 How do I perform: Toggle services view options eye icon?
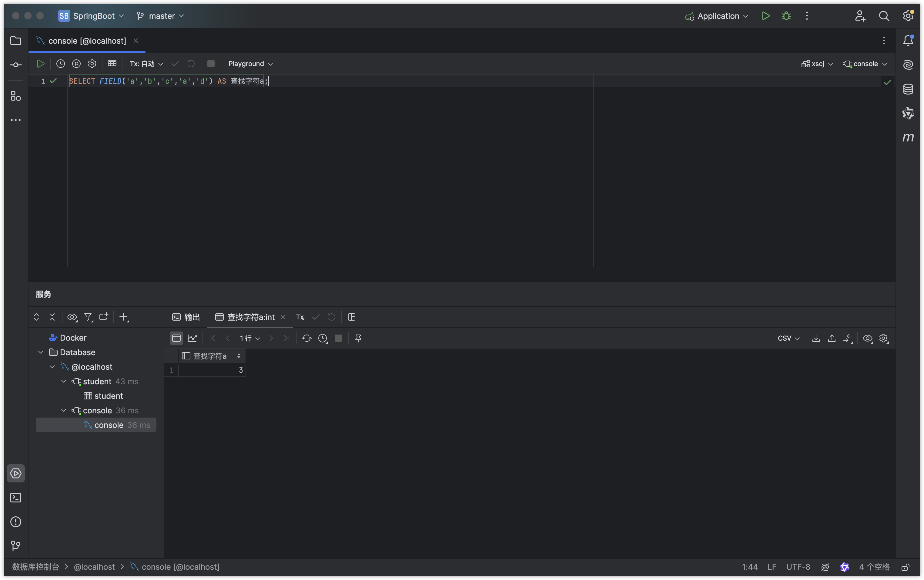pyautogui.click(x=72, y=317)
